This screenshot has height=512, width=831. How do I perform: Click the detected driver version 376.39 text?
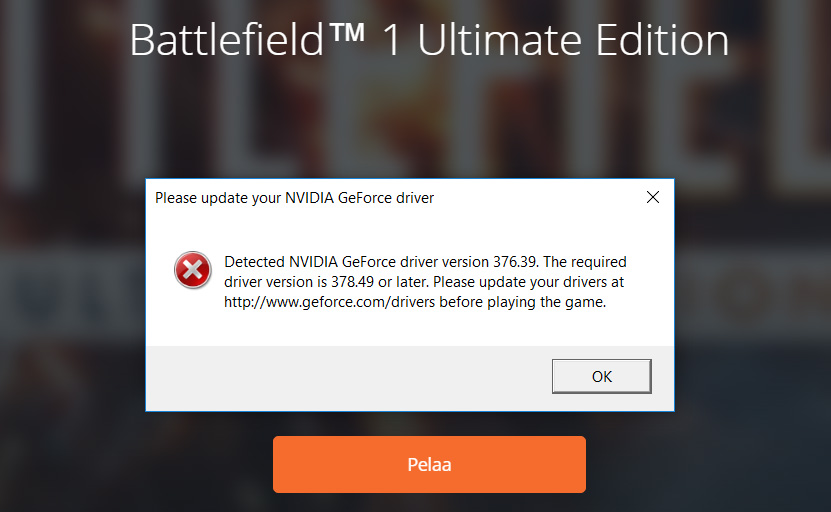516,262
